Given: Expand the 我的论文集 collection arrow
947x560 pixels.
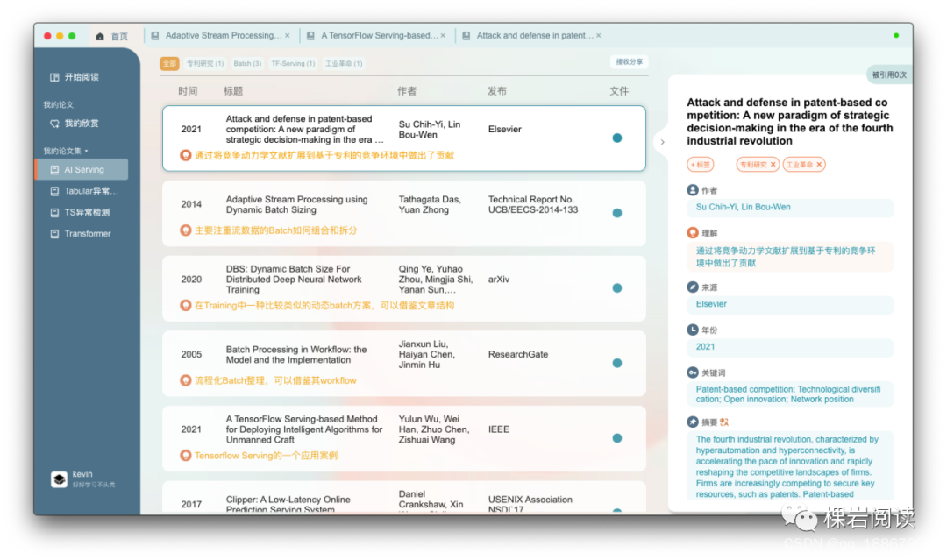Looking at the screenshot, I should 86,151.
